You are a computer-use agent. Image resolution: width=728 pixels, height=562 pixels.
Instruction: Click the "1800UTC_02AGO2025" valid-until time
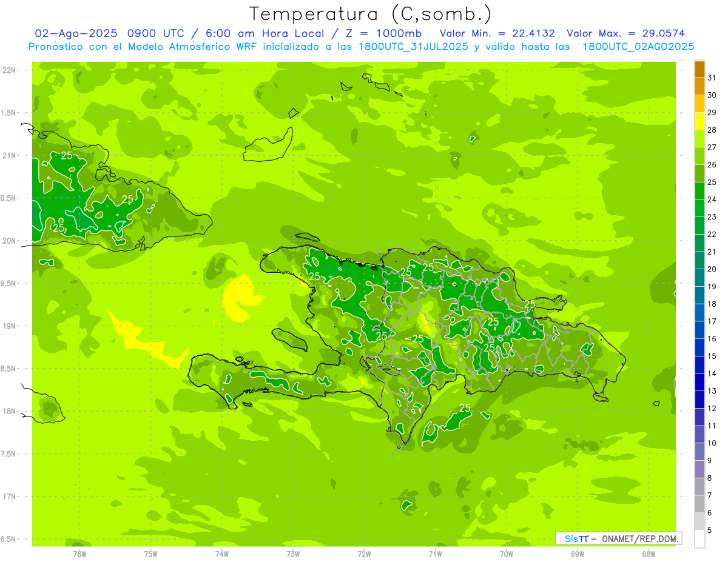coord(638,47)
